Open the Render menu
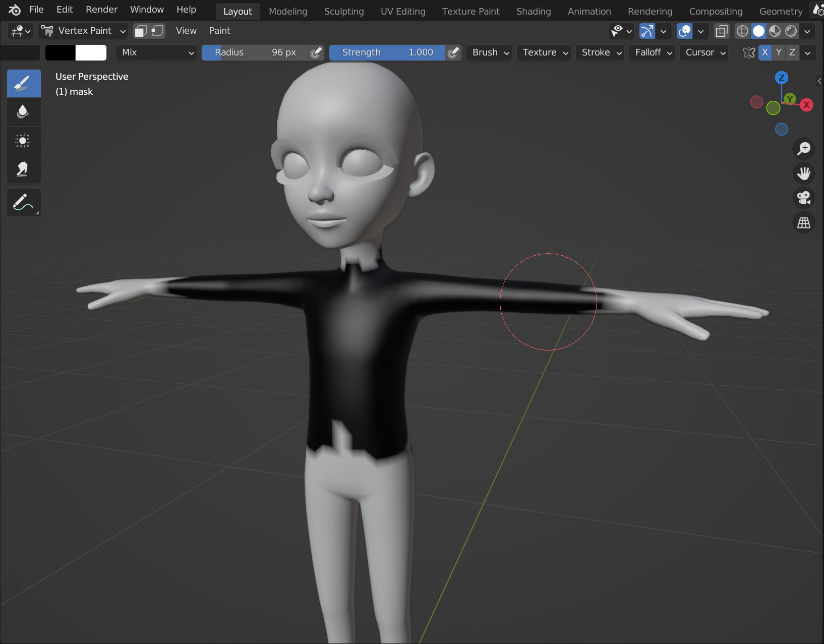Screen dimensions: 824x644 click(x=101, y=10)
